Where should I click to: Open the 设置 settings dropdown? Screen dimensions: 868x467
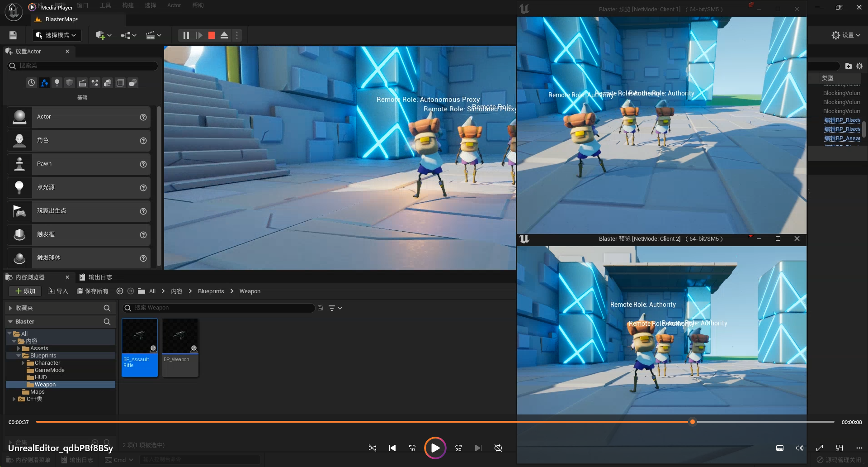tap(846, 35)
